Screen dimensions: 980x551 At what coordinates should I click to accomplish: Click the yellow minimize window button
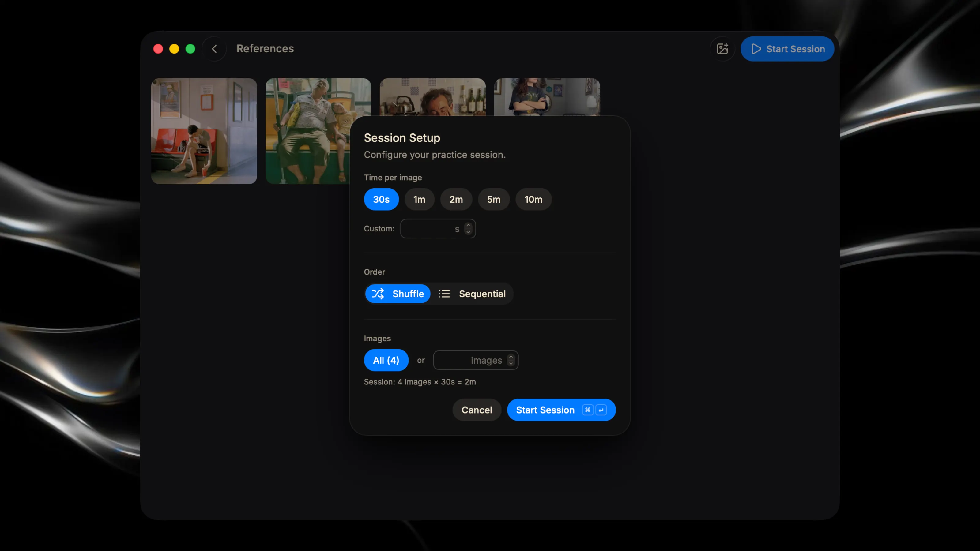[174, 49]
